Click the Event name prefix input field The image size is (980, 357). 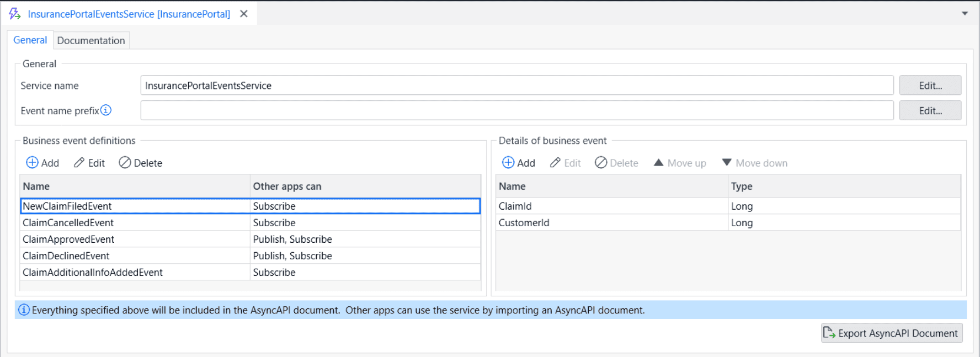[x=516, y=111]
